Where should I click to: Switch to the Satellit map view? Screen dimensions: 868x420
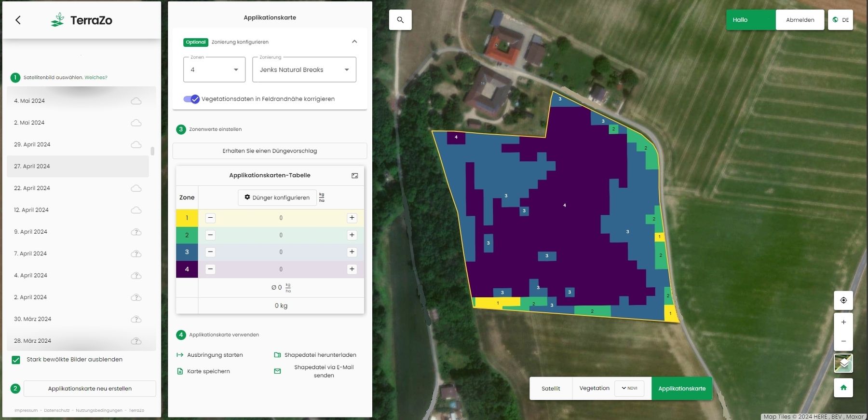(551, 389)
